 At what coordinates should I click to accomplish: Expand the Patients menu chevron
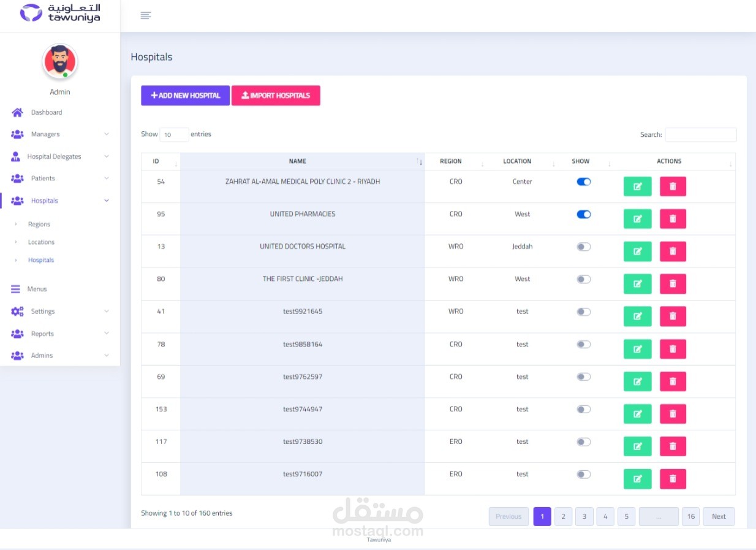click(x=107, y=178)
